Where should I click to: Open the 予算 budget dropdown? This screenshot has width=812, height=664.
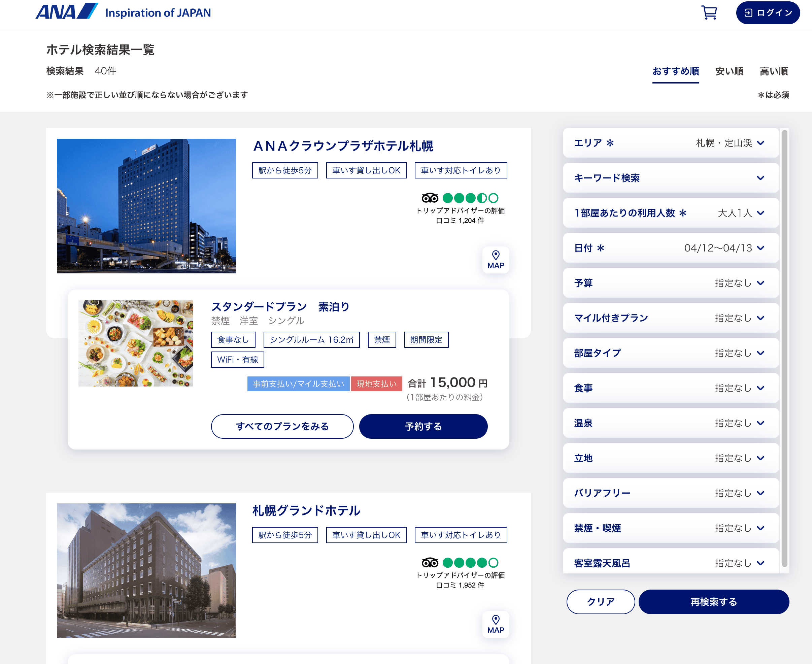pos(671,283)
